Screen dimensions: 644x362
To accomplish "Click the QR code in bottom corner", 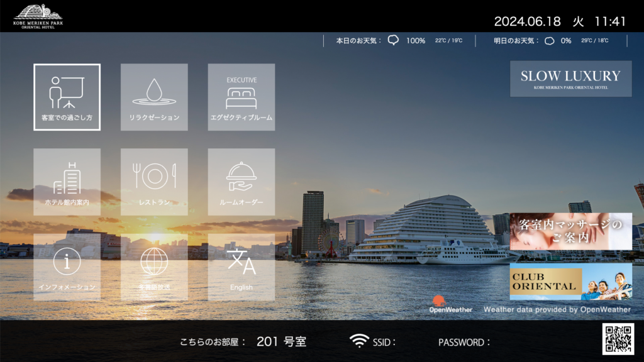I will 618,339.
